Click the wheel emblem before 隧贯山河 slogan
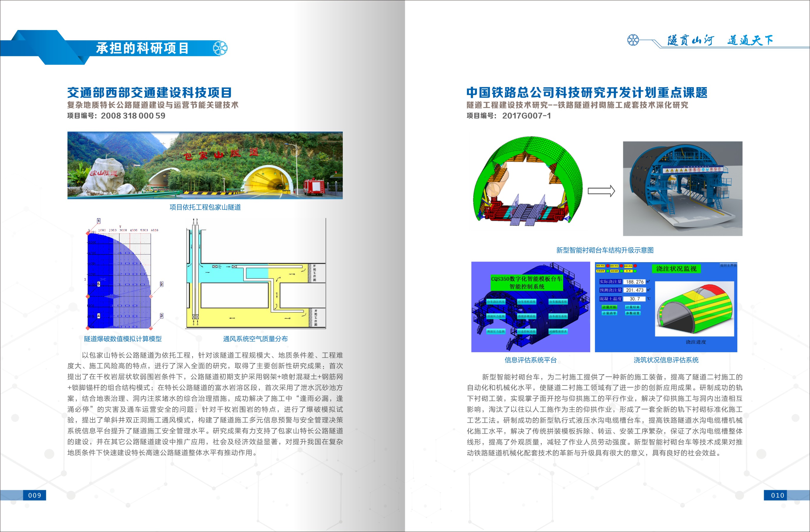Screen dimensions: 810x532 (633, 40)
